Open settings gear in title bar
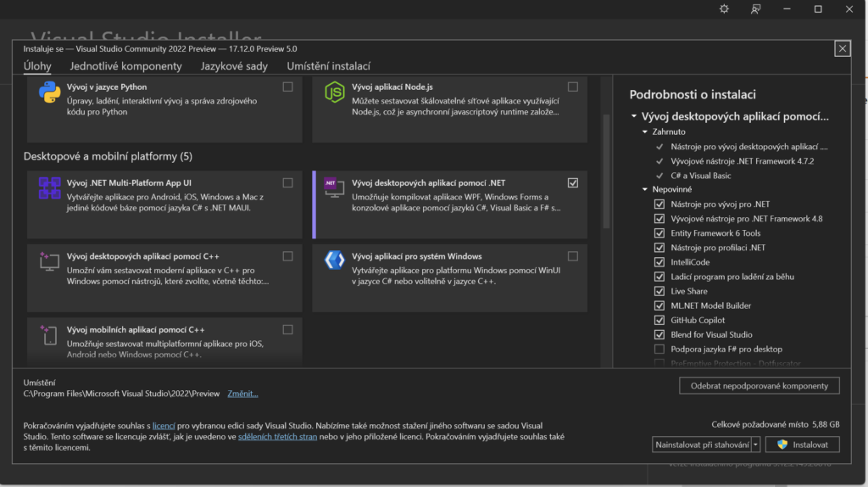Screen dimensions: 868x487 (724, 9)
